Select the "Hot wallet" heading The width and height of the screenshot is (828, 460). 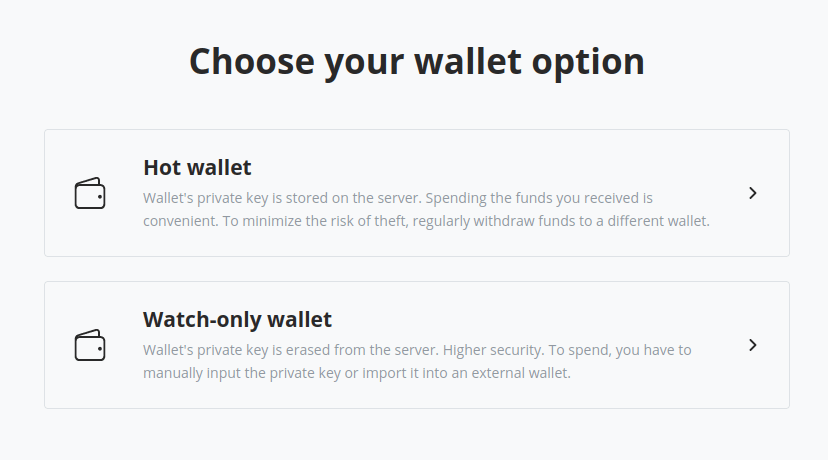(197, 167)
